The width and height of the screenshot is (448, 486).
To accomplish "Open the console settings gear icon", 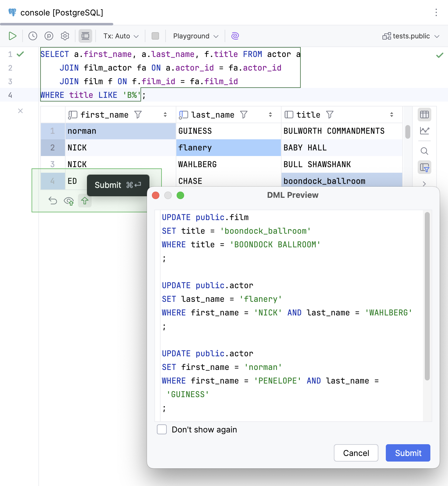I will point(65,36).
